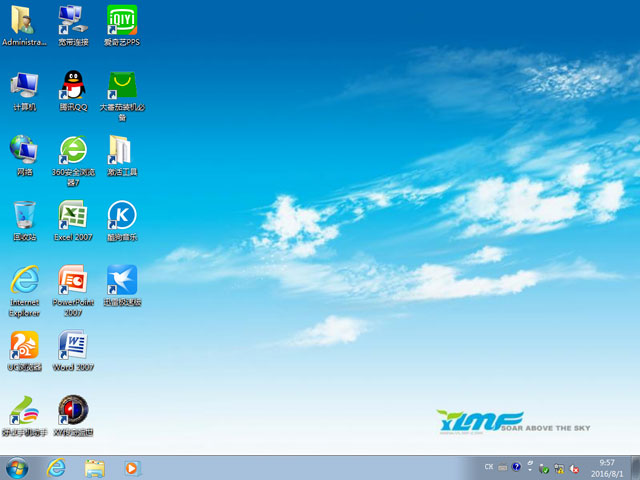Open the broadband connection shortcut
This screenshot has width=640, height=480.
72,20
